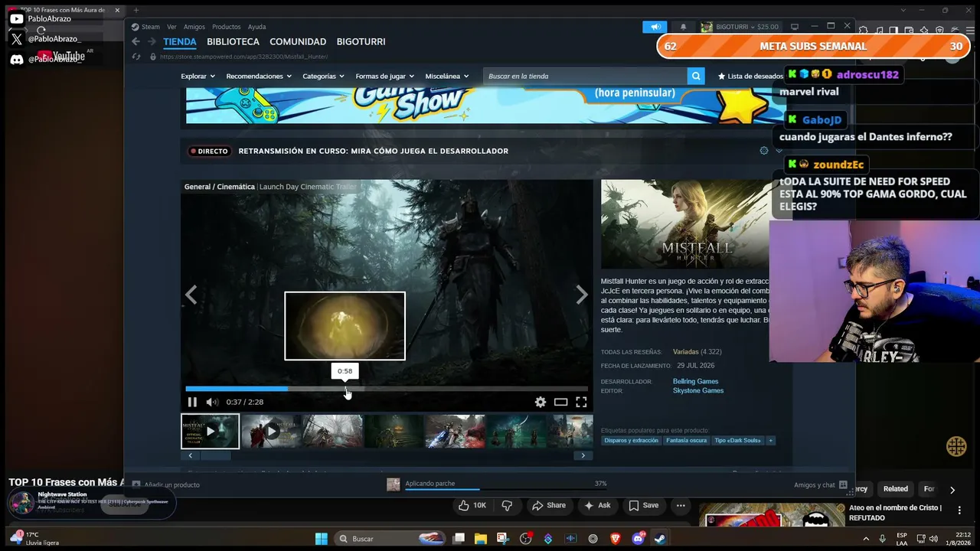Screen dimensions: 980x551
Task: Open publisher Skystone Games link
Action: coord(698,390)
